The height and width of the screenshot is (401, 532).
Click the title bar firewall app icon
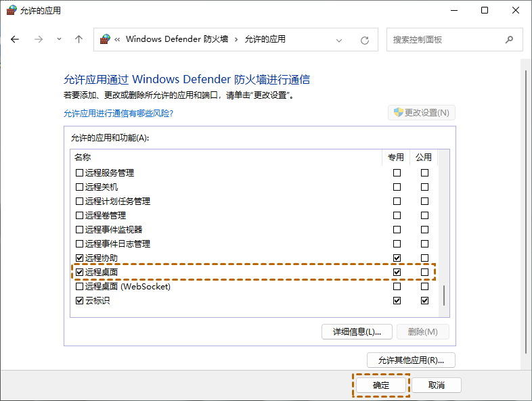[x=12, y=10]
